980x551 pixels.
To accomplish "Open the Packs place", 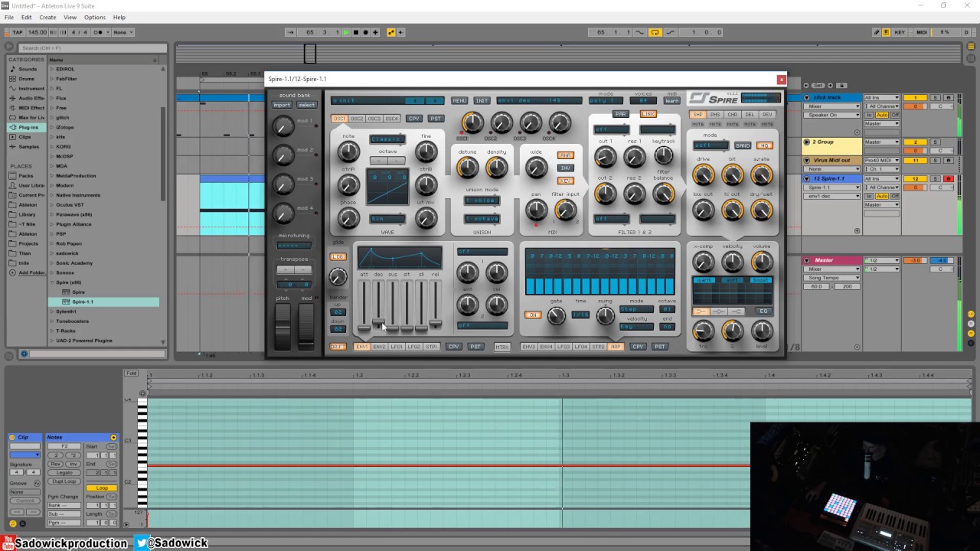I will [26, 175].
